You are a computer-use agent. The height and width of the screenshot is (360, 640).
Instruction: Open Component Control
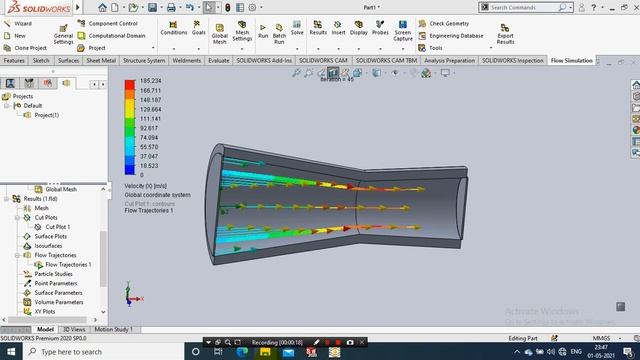(108, 24)
